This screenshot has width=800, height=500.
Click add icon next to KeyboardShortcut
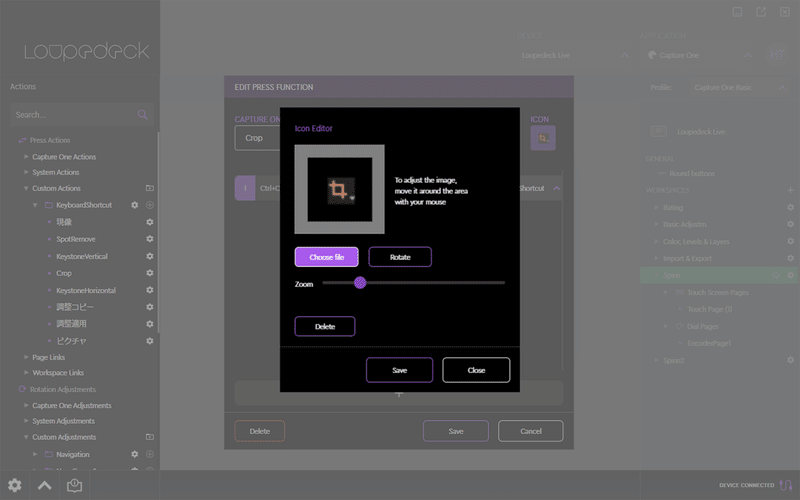[150, 205]
